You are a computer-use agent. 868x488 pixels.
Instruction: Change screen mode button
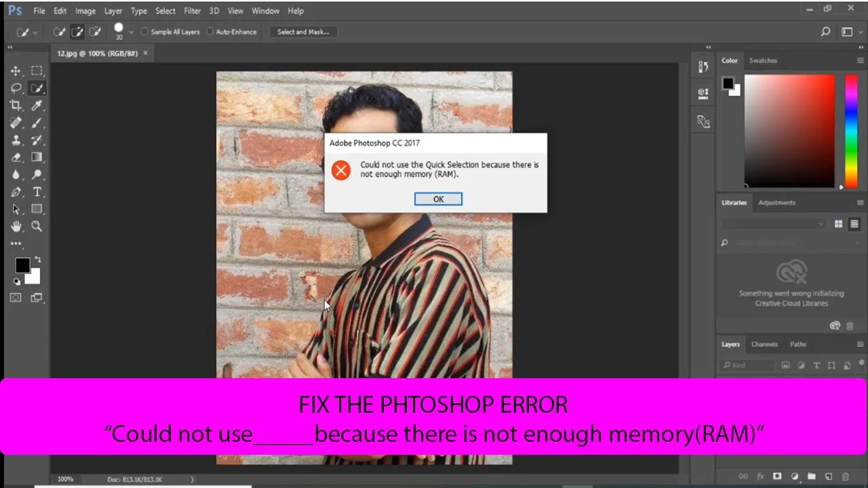click(37, 298)
